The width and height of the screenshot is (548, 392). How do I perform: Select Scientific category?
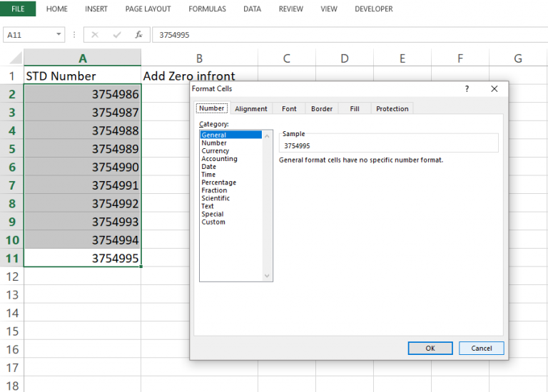tap(230, 198)
